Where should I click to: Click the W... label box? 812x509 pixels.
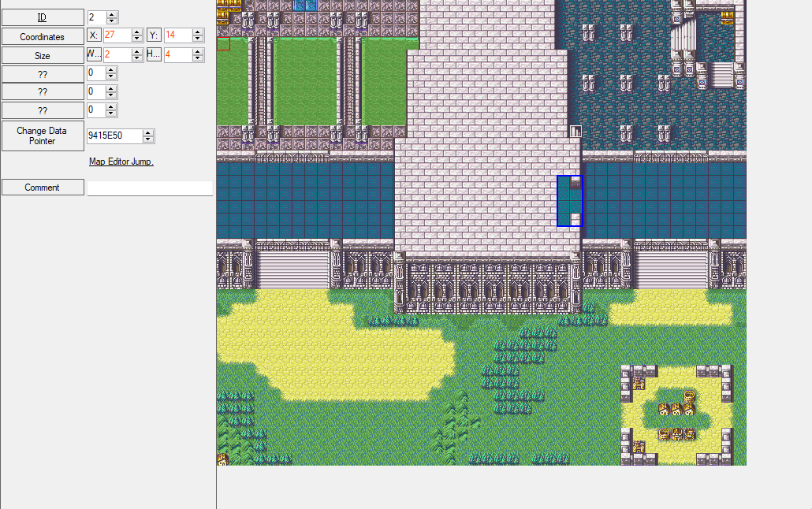pos(94,54)
